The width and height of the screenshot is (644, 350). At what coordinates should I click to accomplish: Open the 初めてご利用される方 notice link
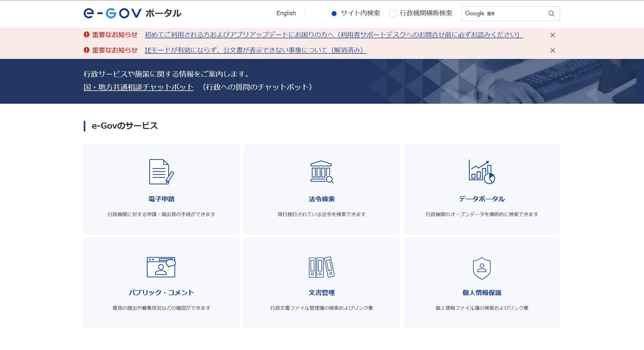334,35
